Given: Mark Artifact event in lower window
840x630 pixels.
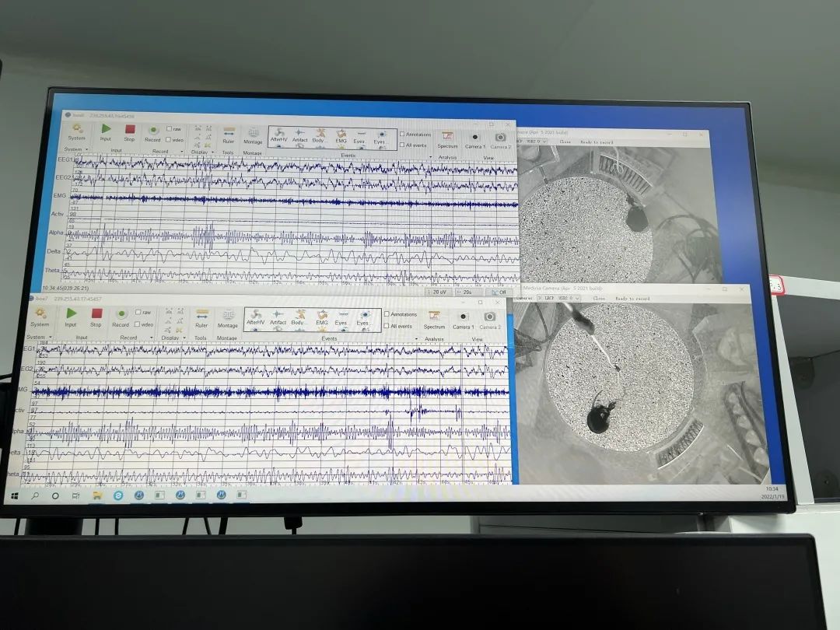Looking at the screenshot, I should pyautogui.click(x=278, y=317).
